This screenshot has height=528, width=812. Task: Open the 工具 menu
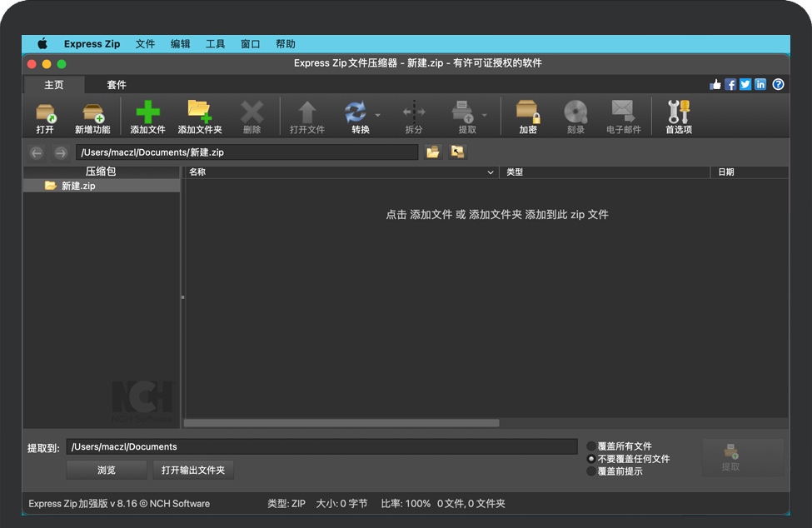(216, 43)
